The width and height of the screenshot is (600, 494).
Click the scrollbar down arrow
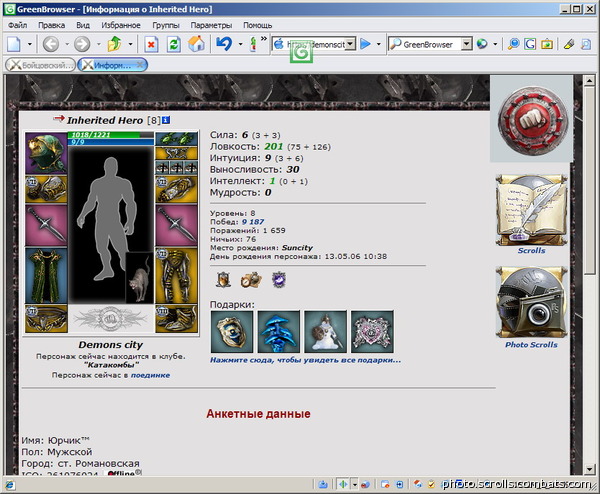tap(589, 469)
